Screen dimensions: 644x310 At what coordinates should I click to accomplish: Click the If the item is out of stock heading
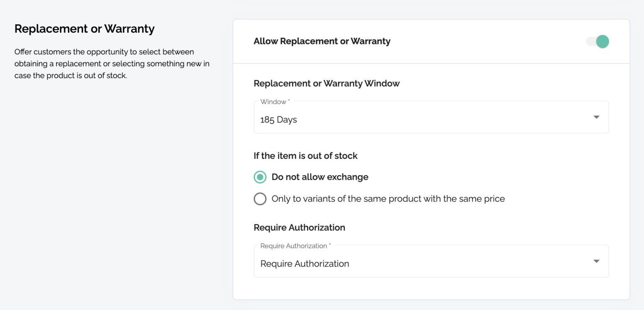pos(306,155)
